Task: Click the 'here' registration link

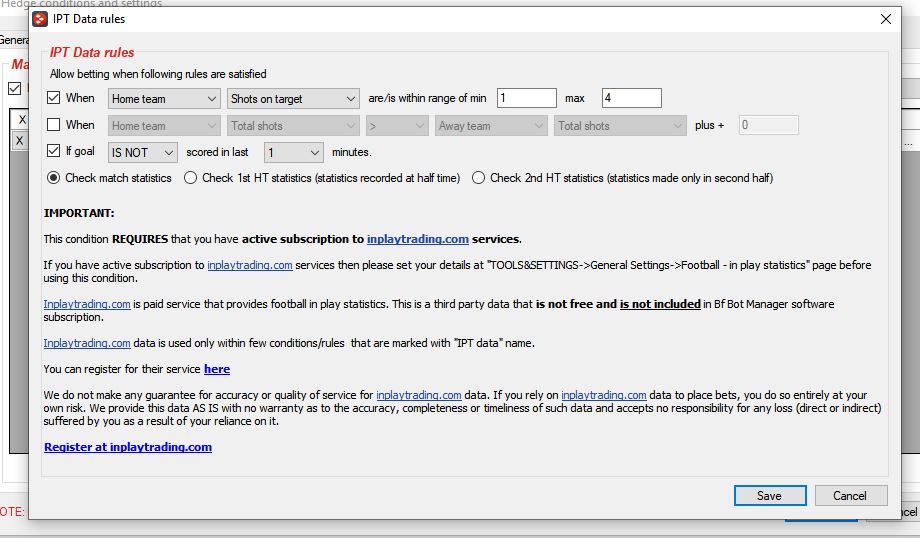Action: pos(217,369)
